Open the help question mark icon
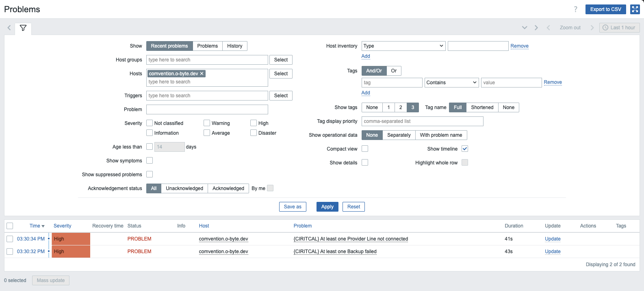The width and height of the screenshot is (644, 291). tap(575, 9)
